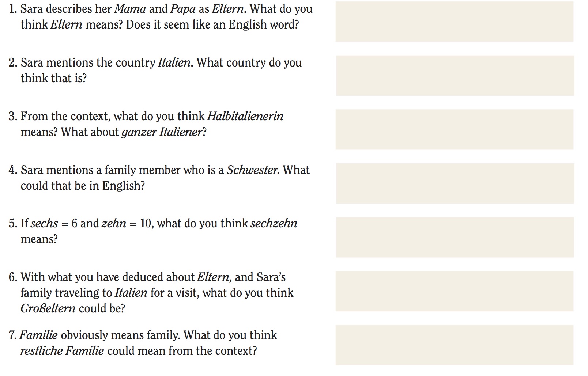Click the word zehn in question 5
Screen dimensions: 588x376
point(114,224)
